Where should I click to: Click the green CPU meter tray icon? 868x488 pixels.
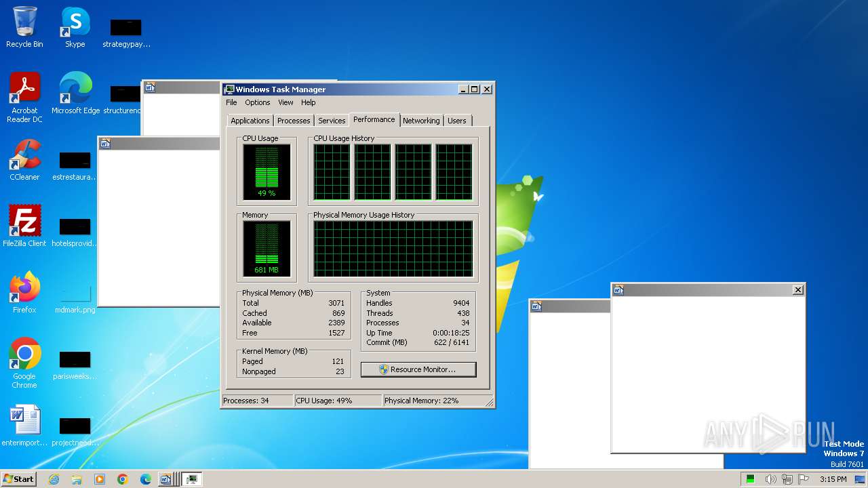coord(750,479)
